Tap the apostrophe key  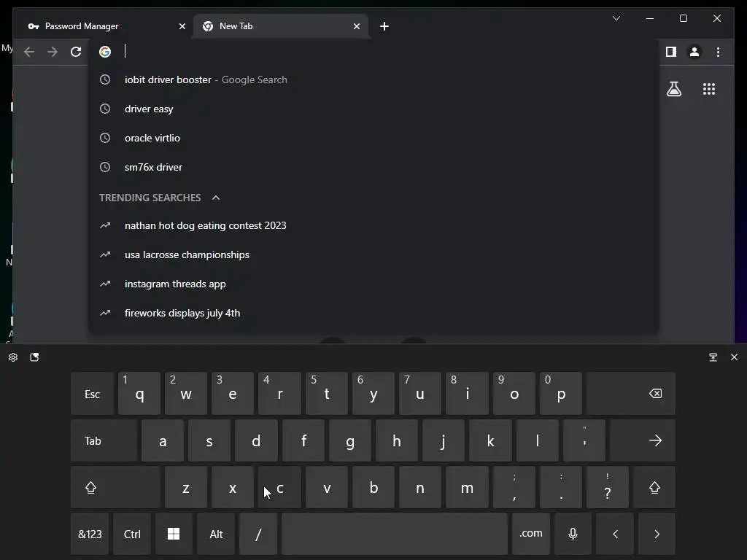click(x=584, y=441)
